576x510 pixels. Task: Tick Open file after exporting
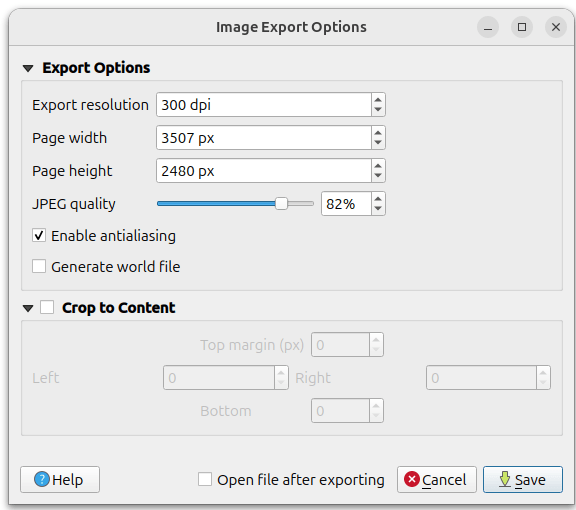[205, 479]
